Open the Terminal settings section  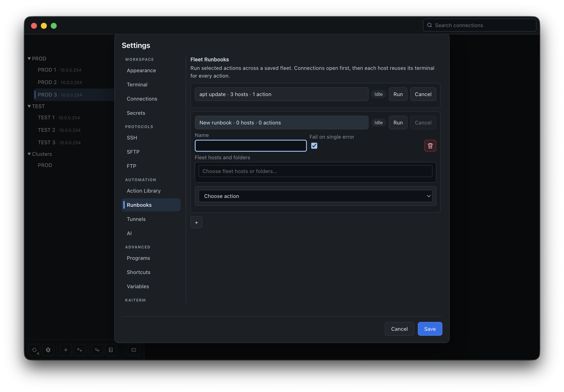[151, 85]
